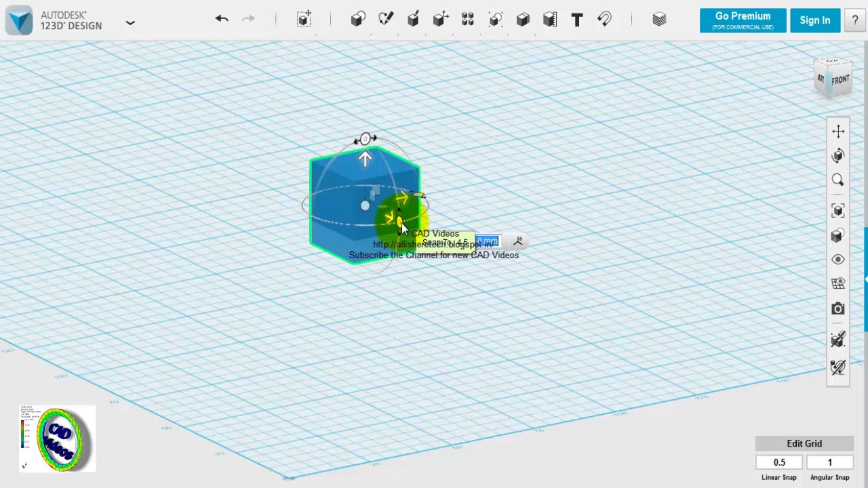Toggle object visibility with the eye icon
Viewport: 868px width, 488px height.
coord(838,260)
